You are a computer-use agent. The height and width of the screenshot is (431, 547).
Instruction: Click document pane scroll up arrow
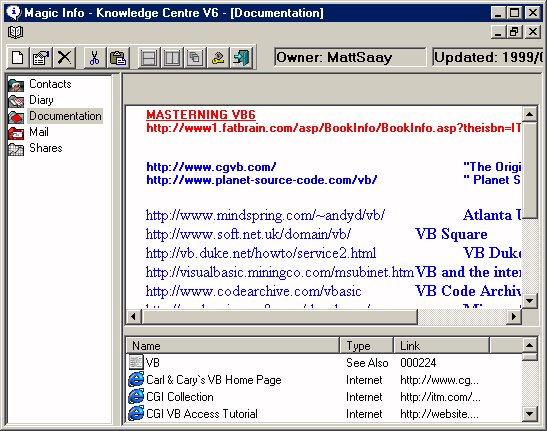530,114
